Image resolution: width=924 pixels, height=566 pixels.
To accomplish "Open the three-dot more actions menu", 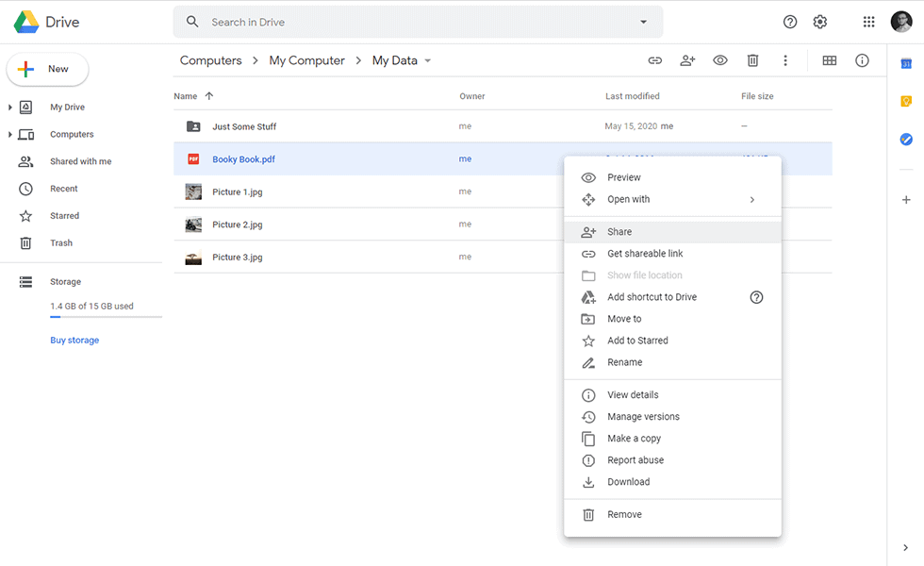I will [x=784, y=60].
